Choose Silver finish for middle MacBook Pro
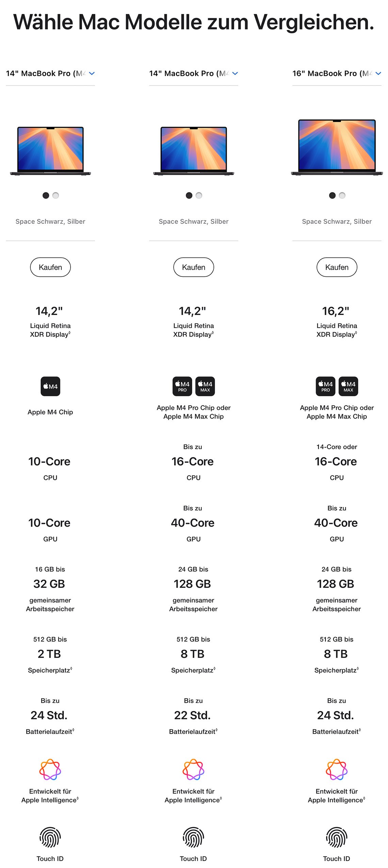The image size is (388, 868). (x=199, y=195)
